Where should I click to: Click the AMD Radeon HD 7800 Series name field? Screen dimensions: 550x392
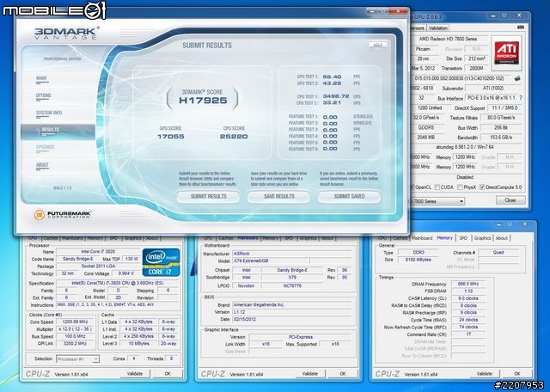tap(448, 39)
